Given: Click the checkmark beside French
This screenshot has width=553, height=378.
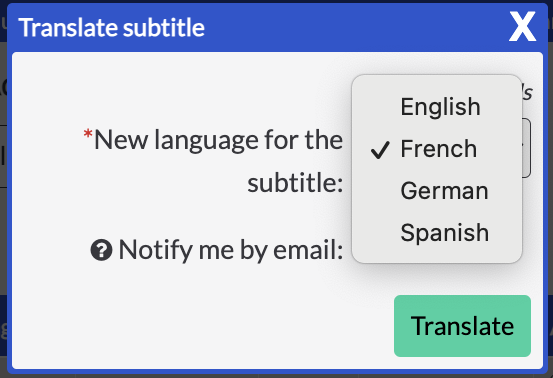Looking at the screenshot, I should point(380,150).
